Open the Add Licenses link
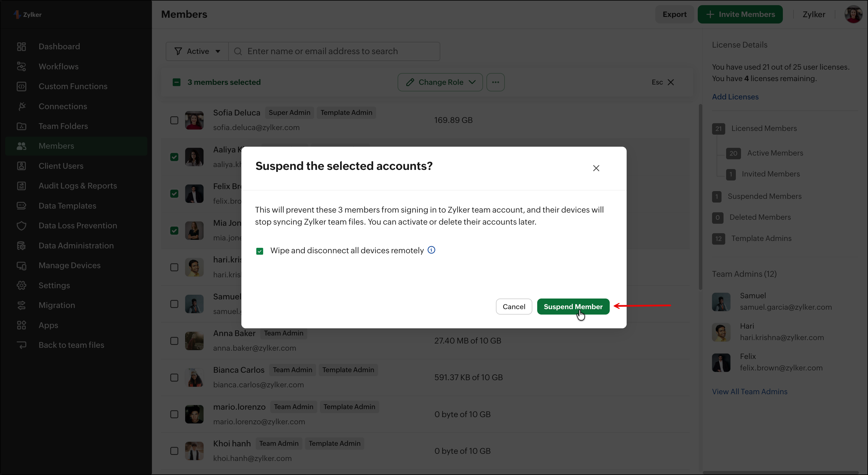 tap(735, 97)
